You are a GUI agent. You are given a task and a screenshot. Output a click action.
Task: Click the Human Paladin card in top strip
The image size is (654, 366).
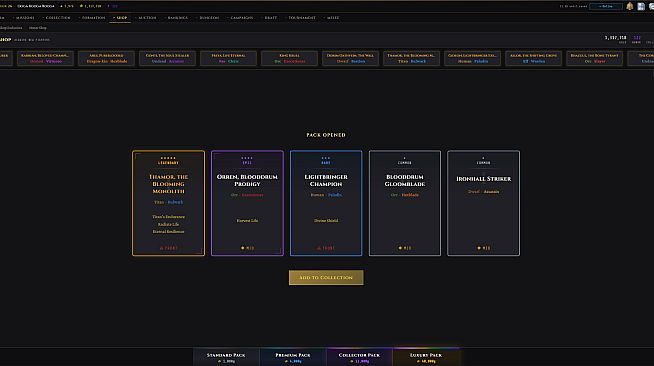(472, 58)
